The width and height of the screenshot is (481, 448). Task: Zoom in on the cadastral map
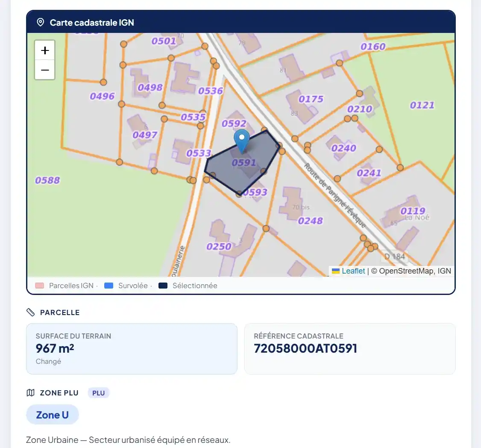(x=45, y=50)
